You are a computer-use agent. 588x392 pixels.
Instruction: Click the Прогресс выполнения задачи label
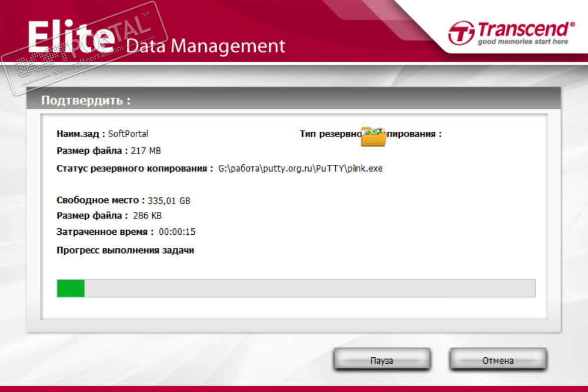125,250
